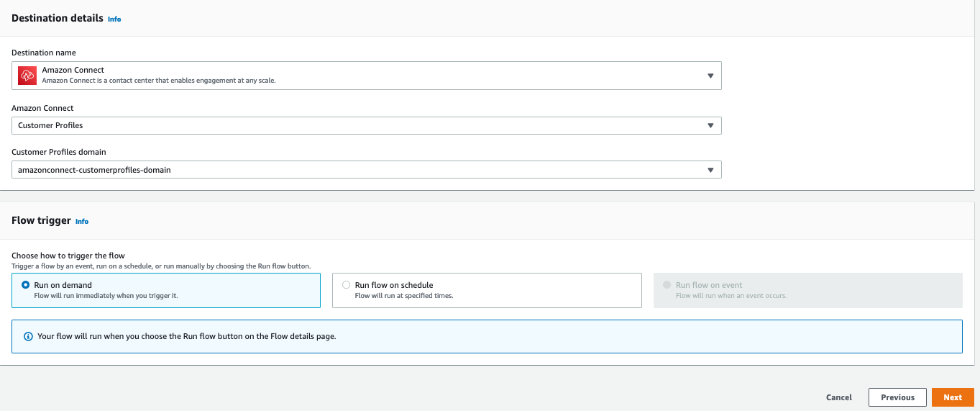Expand the Amazon Connect Customer Profiles dropdown
The height and width of the screenshot is (411, 980).
click(367, 125)
